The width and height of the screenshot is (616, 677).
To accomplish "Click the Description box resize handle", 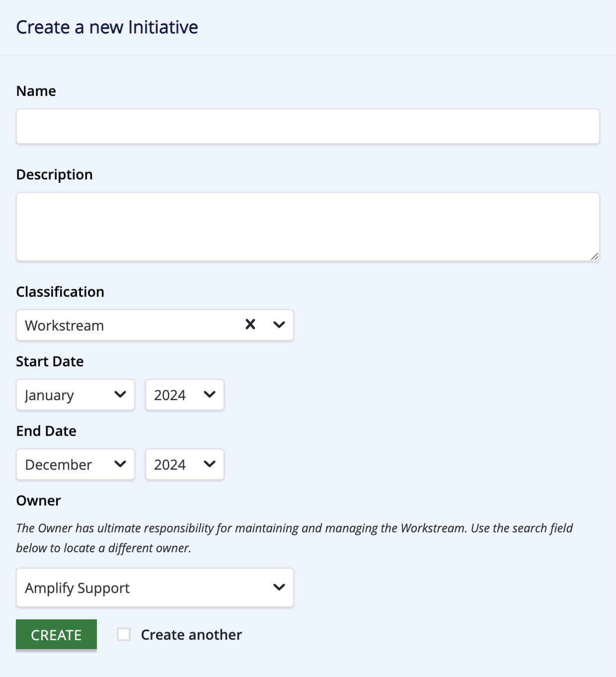I will coord(594,256).
